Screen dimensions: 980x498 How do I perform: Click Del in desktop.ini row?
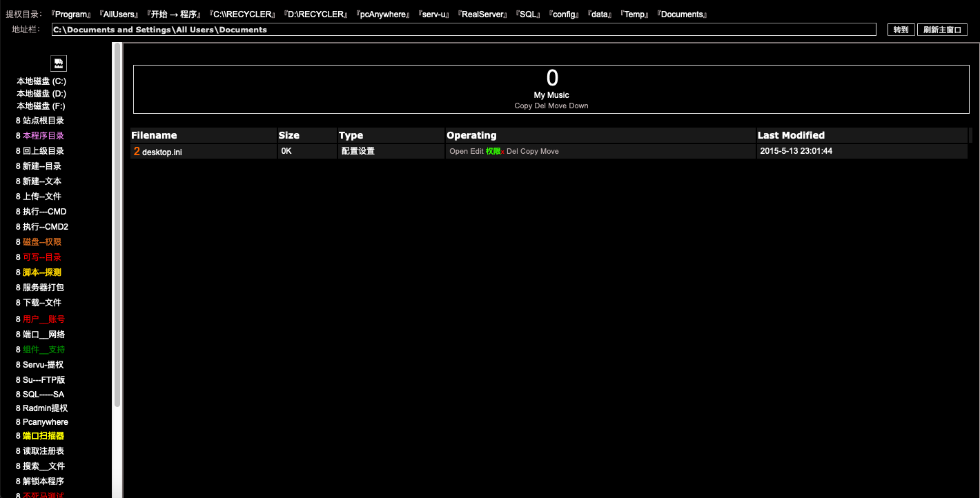click(x=512, y=151)
